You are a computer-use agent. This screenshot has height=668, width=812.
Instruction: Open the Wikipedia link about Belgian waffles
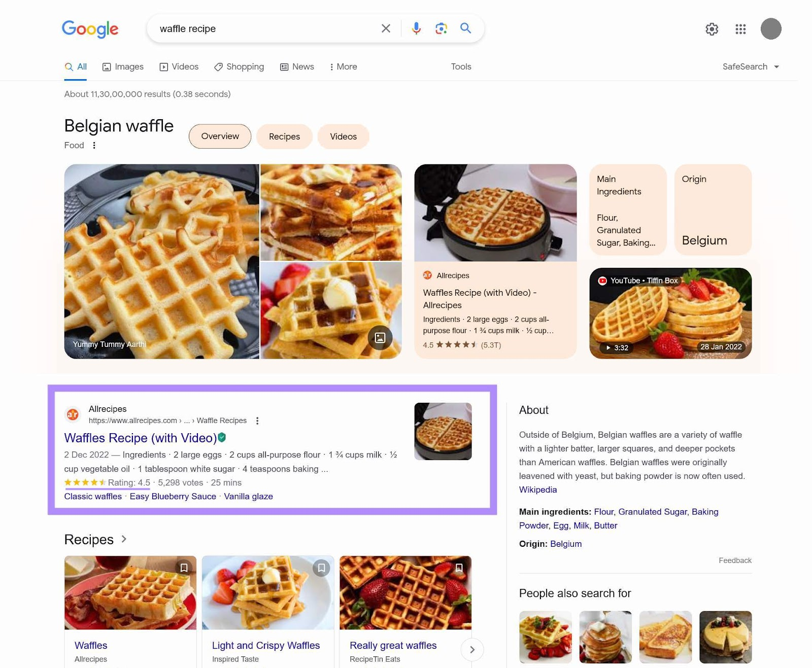pyautogui.click(x=537, y=489)
